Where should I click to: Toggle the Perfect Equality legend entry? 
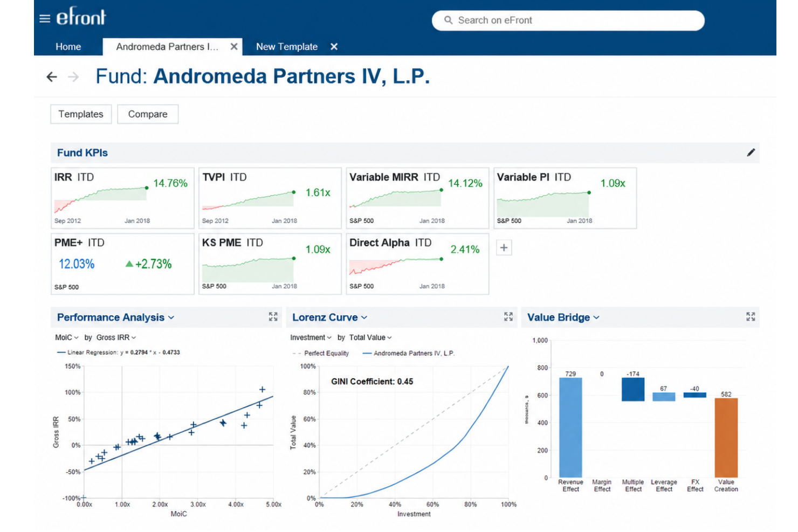pos(320,354)
